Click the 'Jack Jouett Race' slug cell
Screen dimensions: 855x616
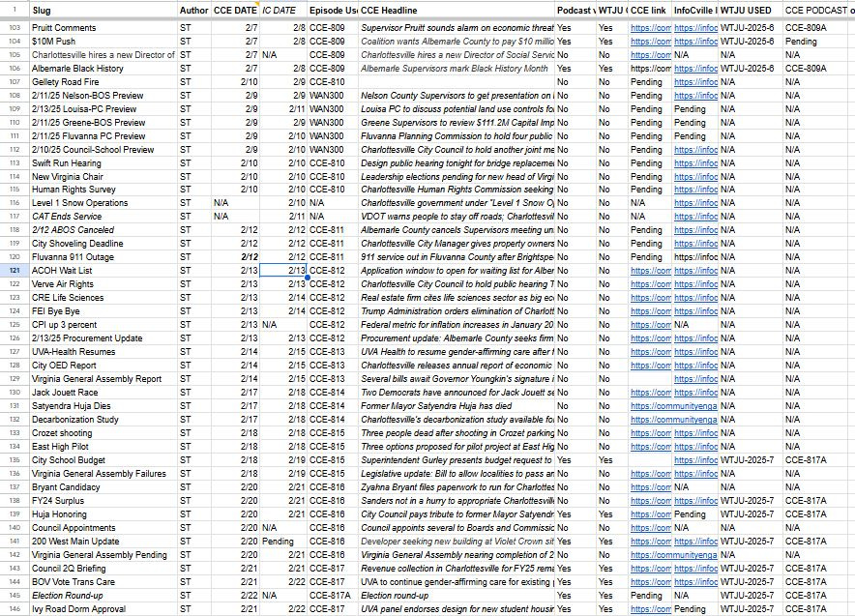103,393
